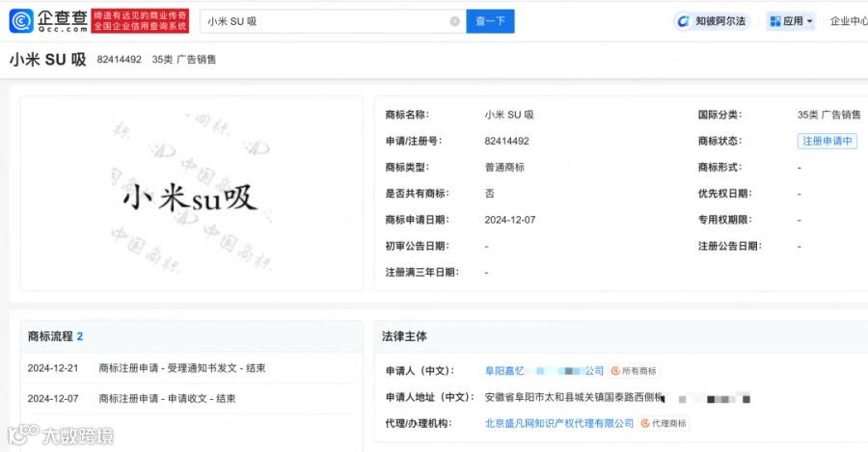
Task: Click the 查一下 search button
Action: coord(490,21)
